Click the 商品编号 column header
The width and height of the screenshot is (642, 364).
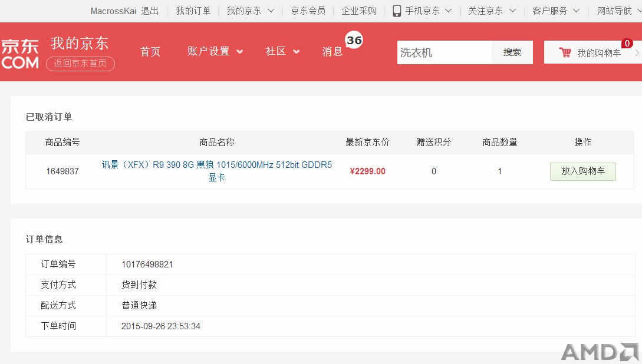click(62, 143)
